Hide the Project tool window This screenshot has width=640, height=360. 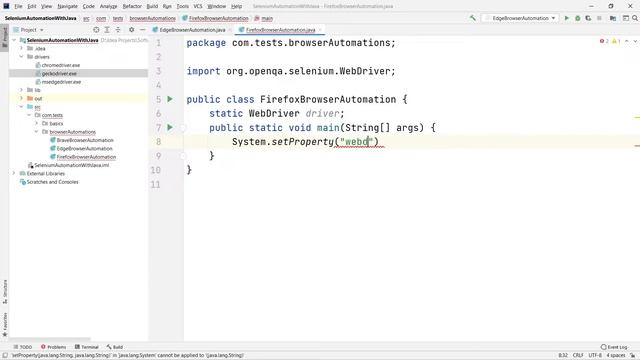(x=142, y=30)
